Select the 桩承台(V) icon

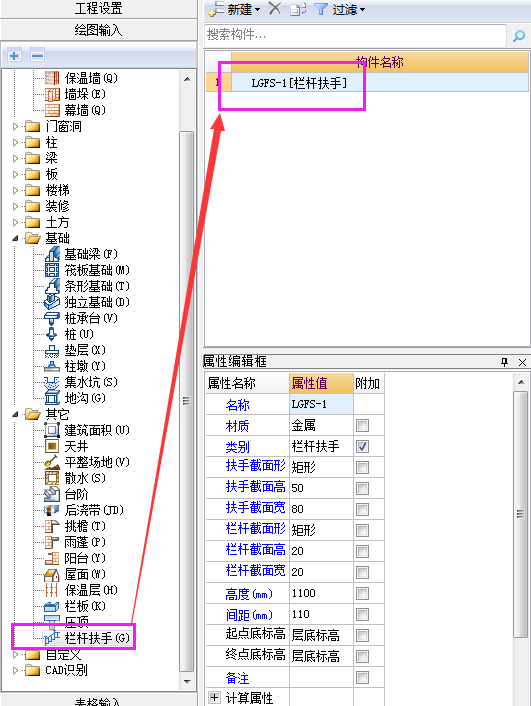(52, 318)
